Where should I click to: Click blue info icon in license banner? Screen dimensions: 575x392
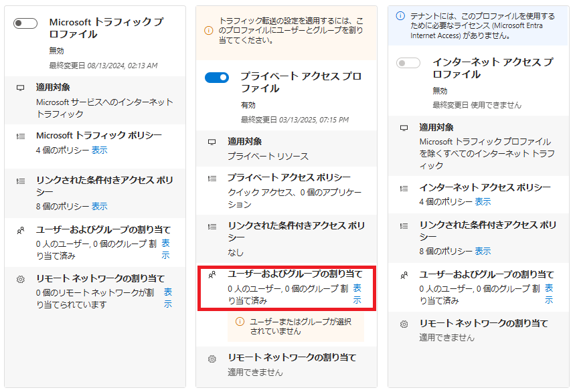click(400, 16)
